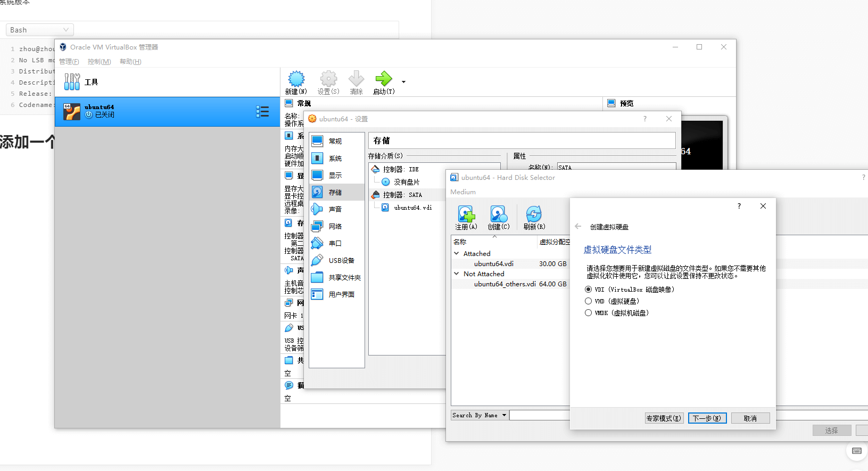This screenshot has width=868, height=471.
Task: Select the USB设备 settings category
Action: [337, 260]
